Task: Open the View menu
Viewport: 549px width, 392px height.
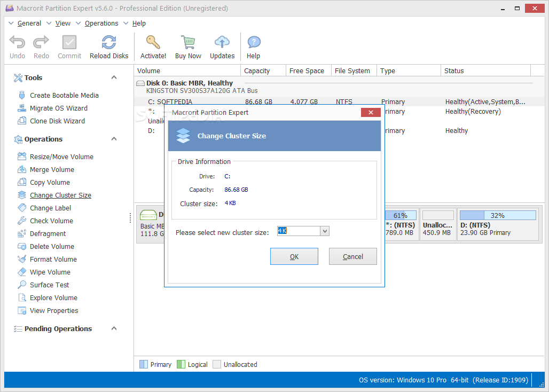Action: [x=62, y=23]
